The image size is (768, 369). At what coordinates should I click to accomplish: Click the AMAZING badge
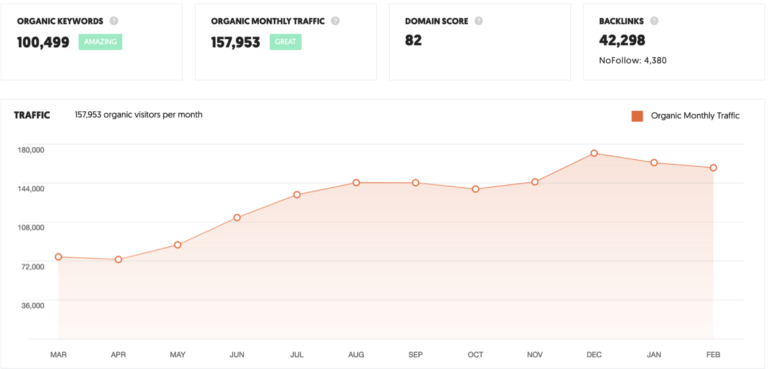(x=100, y=42)
